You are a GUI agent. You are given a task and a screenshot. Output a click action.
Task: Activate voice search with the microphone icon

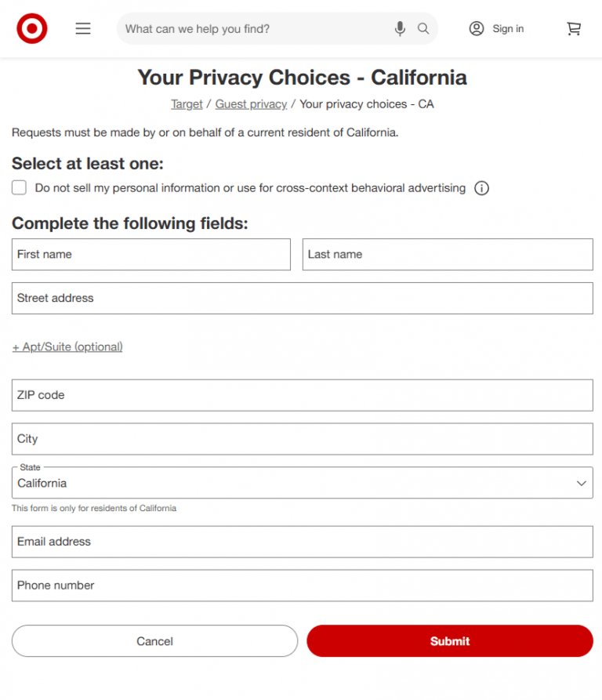click(x=400, y=28)
